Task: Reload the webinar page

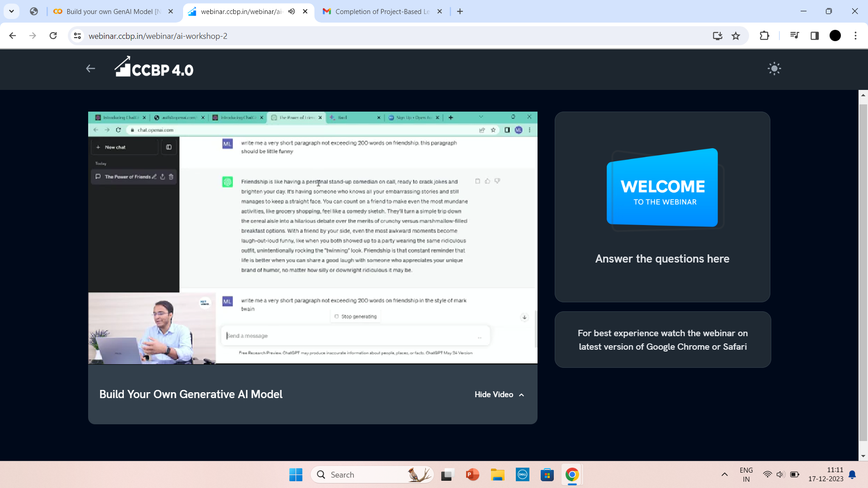Action: click(53, 36)
